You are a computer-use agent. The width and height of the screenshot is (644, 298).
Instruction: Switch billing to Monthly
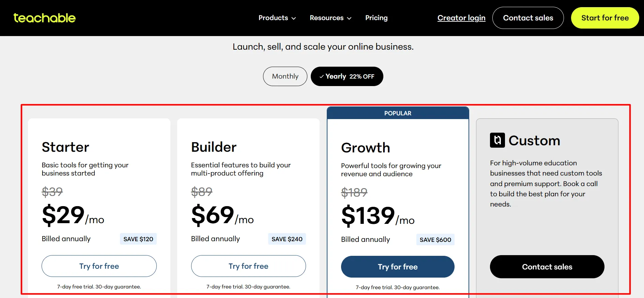click(x=285, y=76)
